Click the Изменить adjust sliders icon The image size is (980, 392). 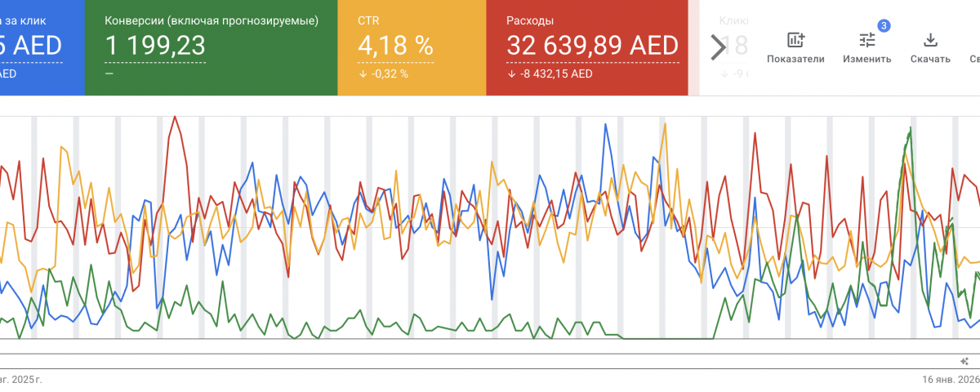[x=866, y=40]
